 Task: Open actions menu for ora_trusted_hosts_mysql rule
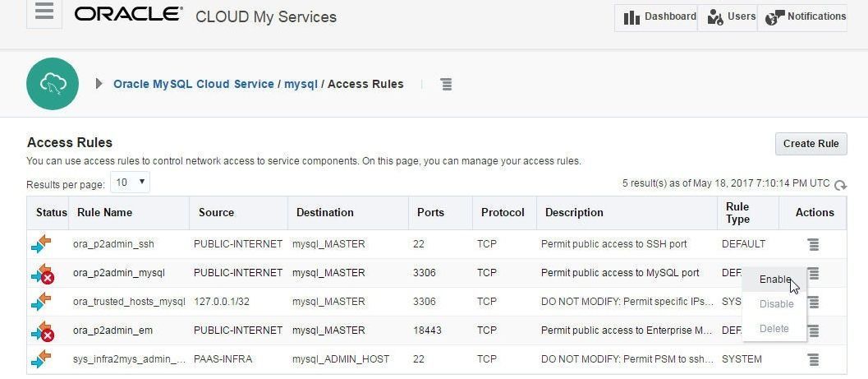(813, 302)
